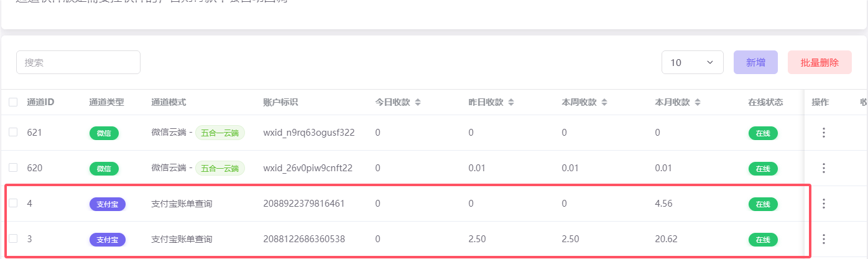Viewport: 868px width, 259px height.
Task: Sort by 本月收款 column
Action: coord(698,102)
